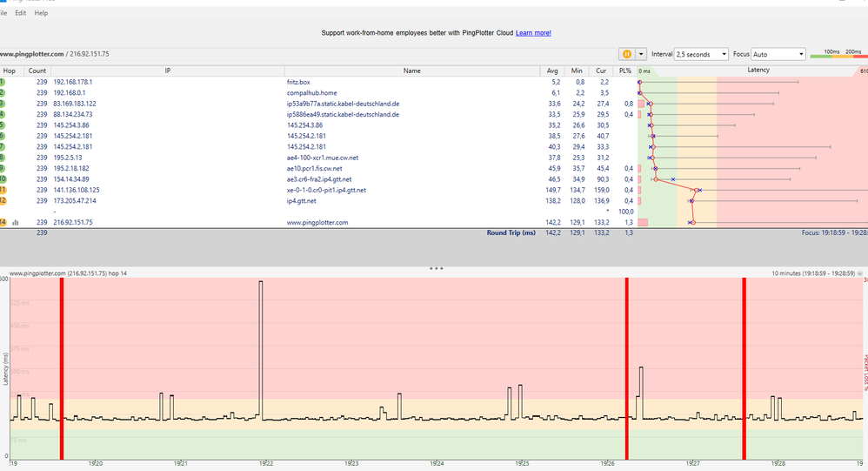The width and height of the screenshot is (868, 471).
Task: Click the Round Trip (ms) summary label
Action: pos(511,232)
